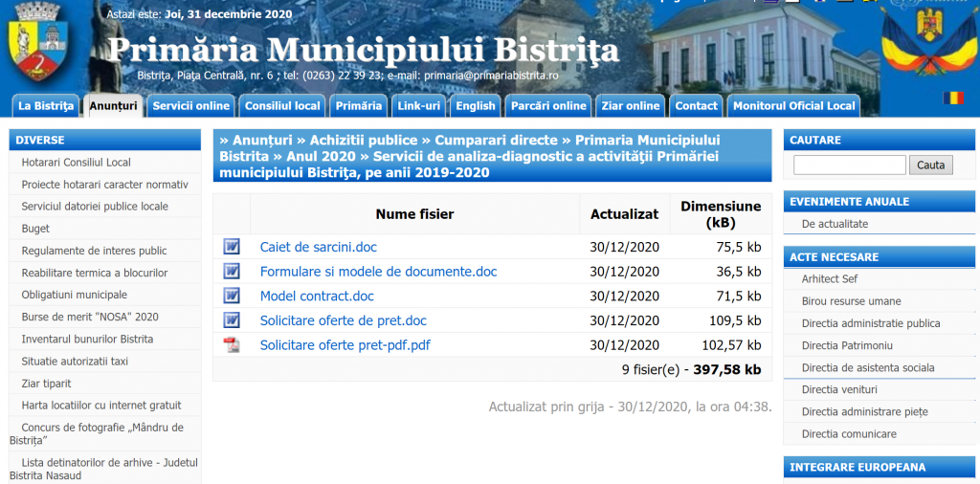Click the Word icon for Model contract.doc
Image resolution: width=980 pixels, height=484 pixels.
pos(232,296)
